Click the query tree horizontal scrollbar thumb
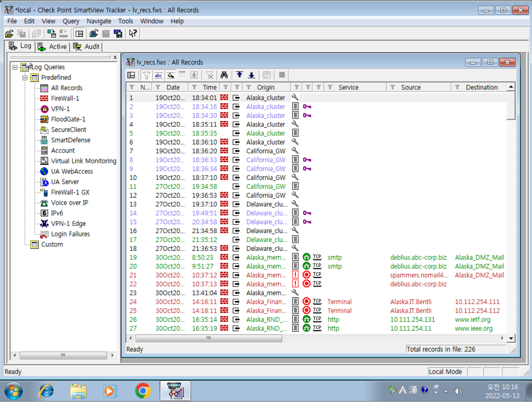 click(63, 356)
